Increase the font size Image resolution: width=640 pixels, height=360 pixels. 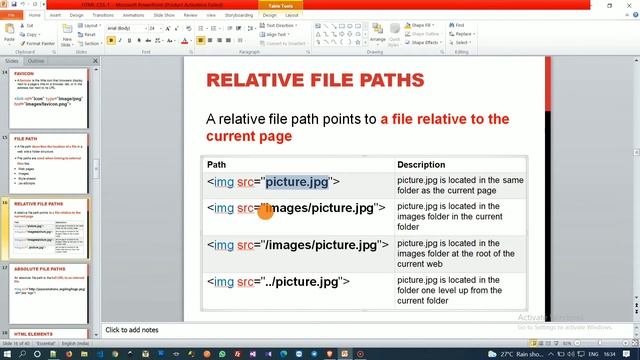(x=168, y=28)
